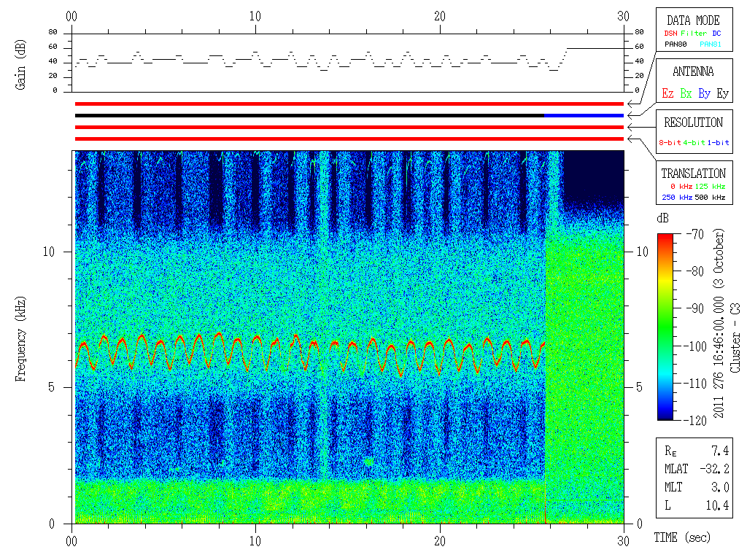Click the left gain axis 80 label

pos(53,32)
